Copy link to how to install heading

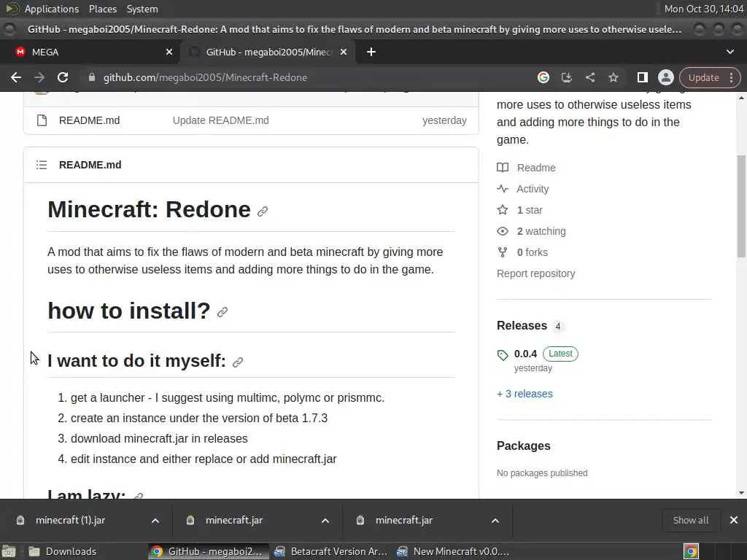pyautogui.click(x=222, y=312)
